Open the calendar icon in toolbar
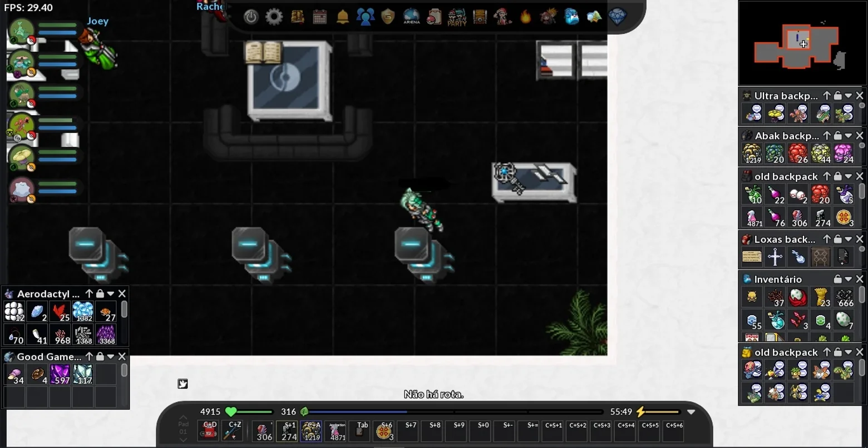Viewport: 868px width, 448px height. coord(320,17)
